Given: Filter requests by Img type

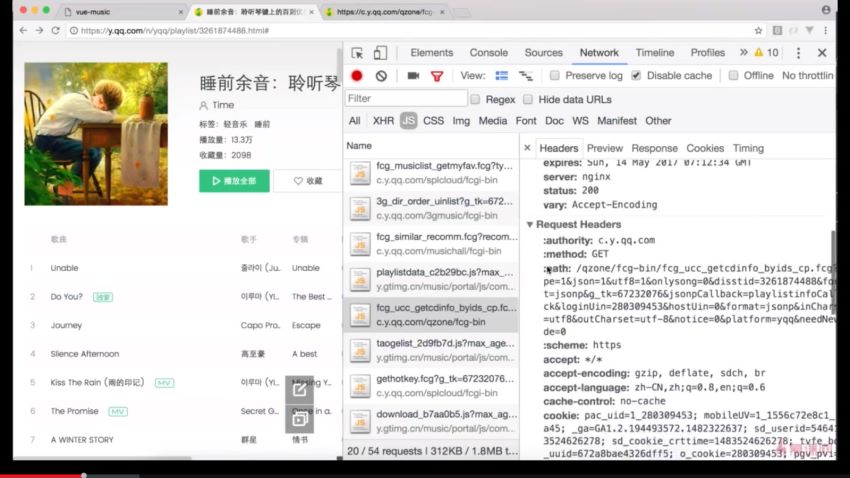Looking at the screenshot, I should 461,121.
